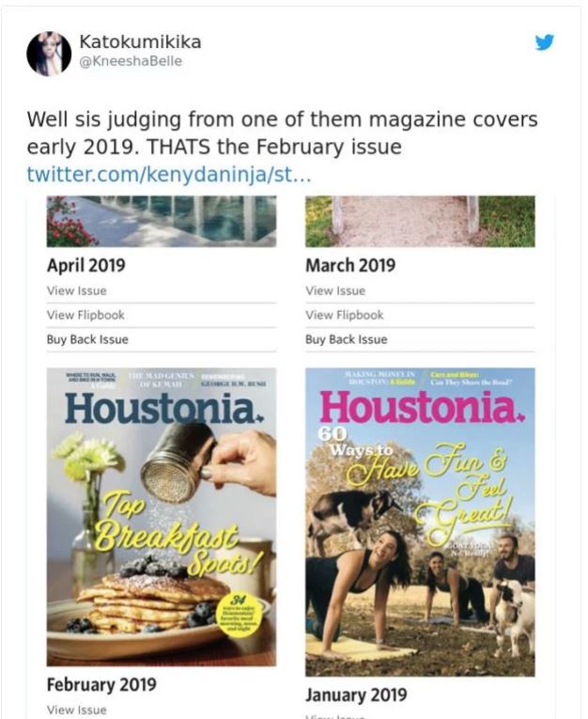Open the Top Breakfast Spots Houstonia cover
Viewport: 588px width, 719px height.
pyautogui.click(x=162, y=517)
